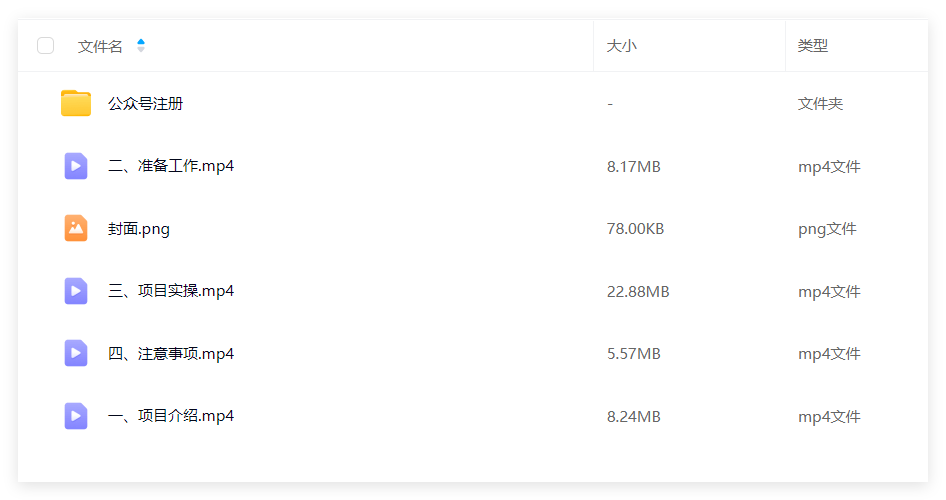Viewport: 946px width, 500px height.
Task: Open the 公众号注册 folder icon
Action: (x=76, y=103)
